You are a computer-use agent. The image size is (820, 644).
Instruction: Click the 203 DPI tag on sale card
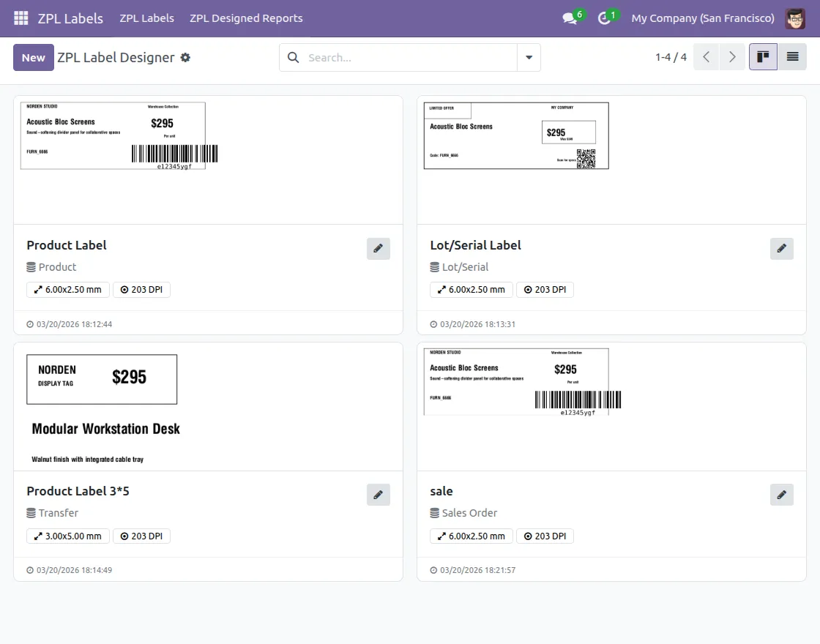(545, 536)
